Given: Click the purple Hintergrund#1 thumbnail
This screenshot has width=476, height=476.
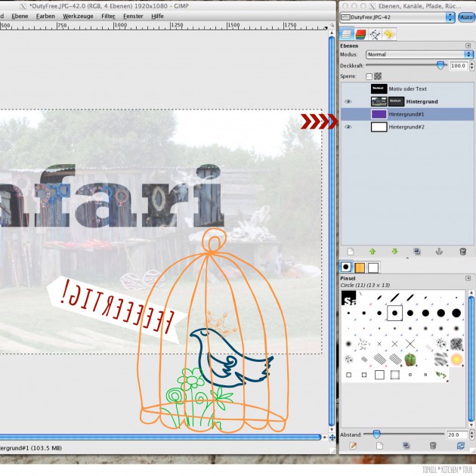Looking at the screenshot, I should [379, 114].
